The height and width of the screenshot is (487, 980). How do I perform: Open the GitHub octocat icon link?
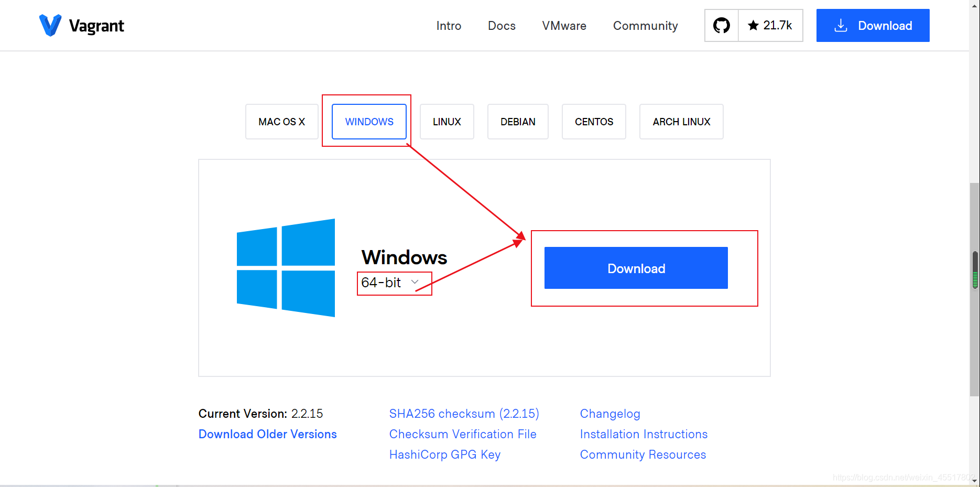[x=722, y=25]
